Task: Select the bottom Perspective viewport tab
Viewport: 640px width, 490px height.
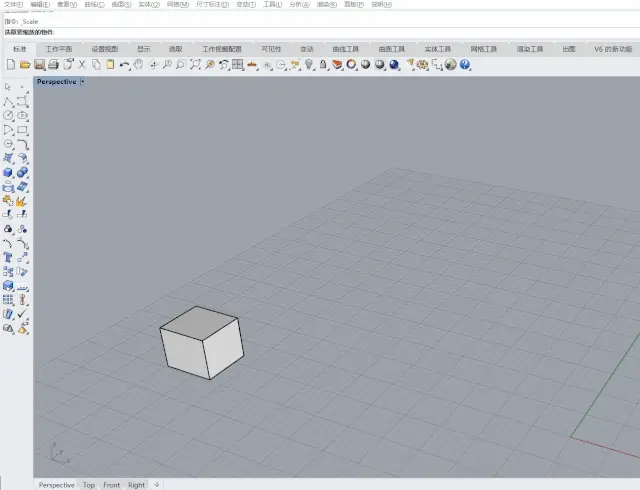Action: click(x=56, y=485)
